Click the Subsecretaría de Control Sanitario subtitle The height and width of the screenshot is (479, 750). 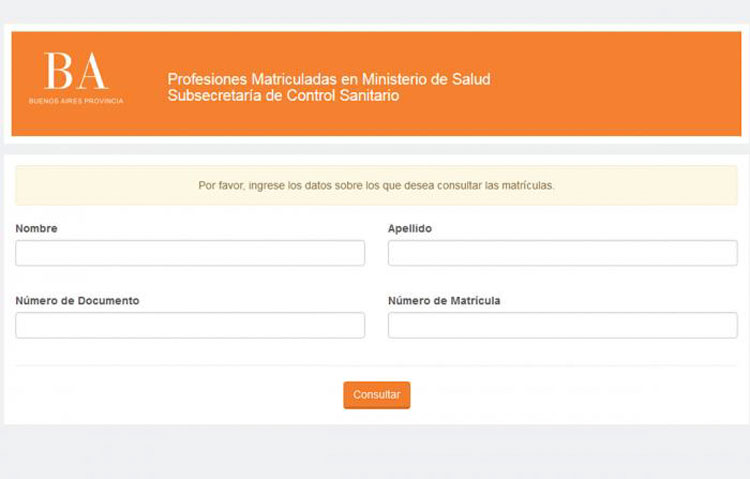coord(283,96)
